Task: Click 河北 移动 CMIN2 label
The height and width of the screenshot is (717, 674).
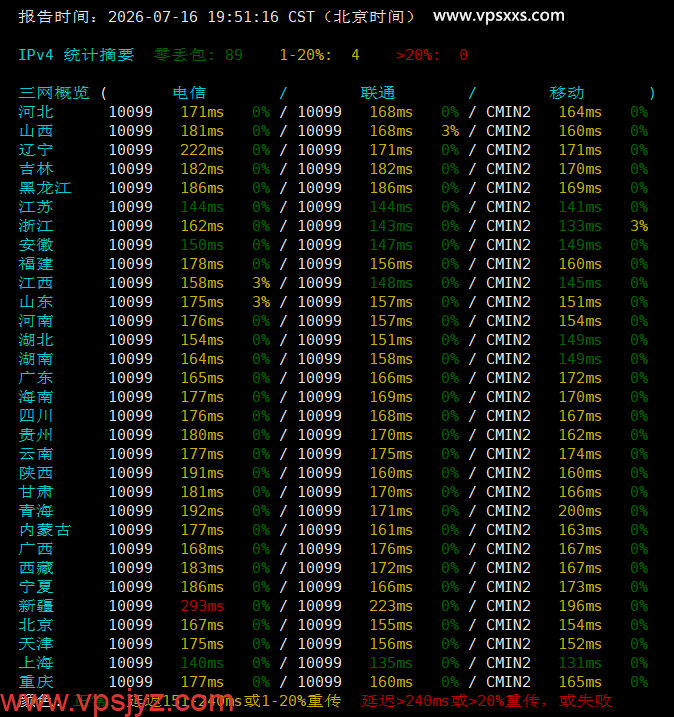Action: pos(508,112)
